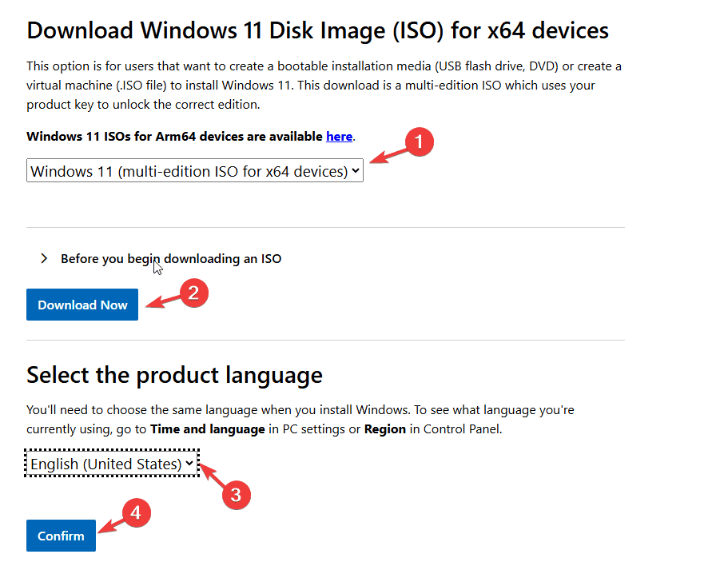
Task: Click the red circle badge numbered 1
Action: [x=419, y=141]
